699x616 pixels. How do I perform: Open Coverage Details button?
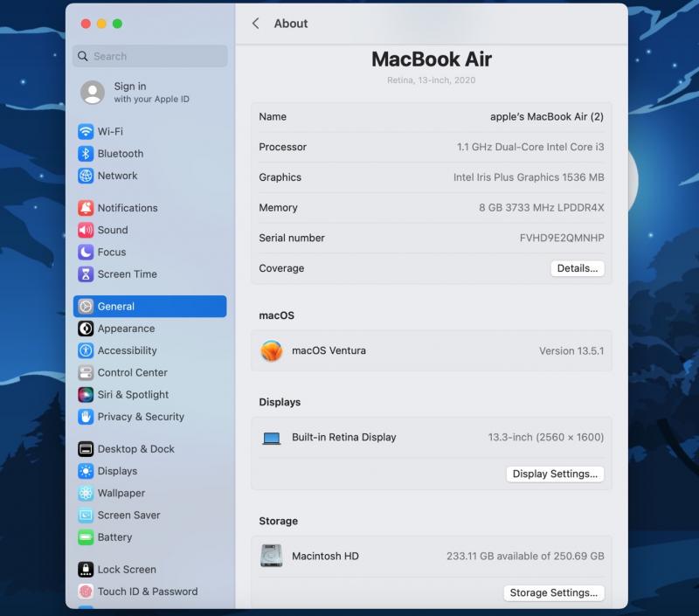pyautogui.click(x=578, y=268)
